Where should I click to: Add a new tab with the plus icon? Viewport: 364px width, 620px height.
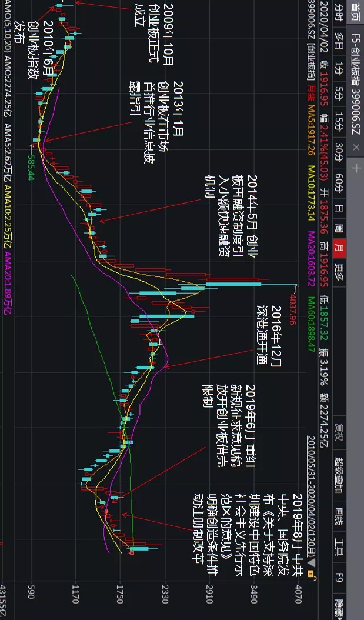tap(356, 168)
